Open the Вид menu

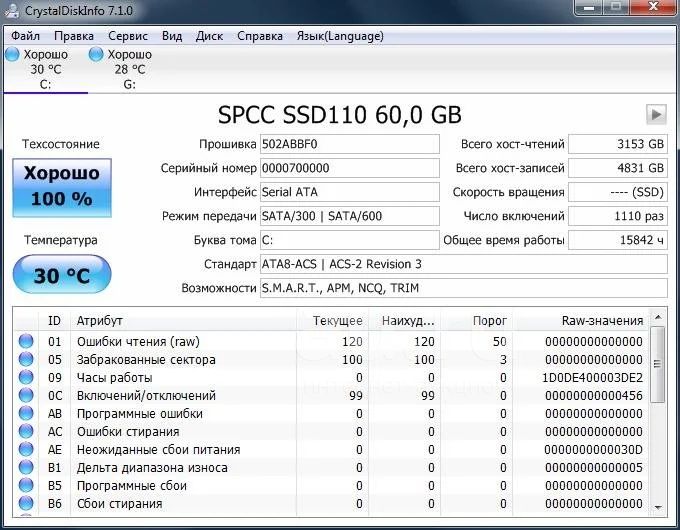pos(172,36)
